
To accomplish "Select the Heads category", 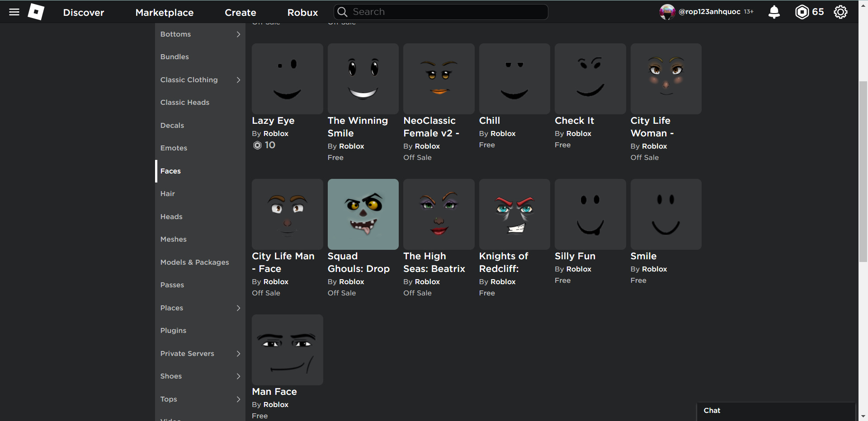I will click(200, 217).
